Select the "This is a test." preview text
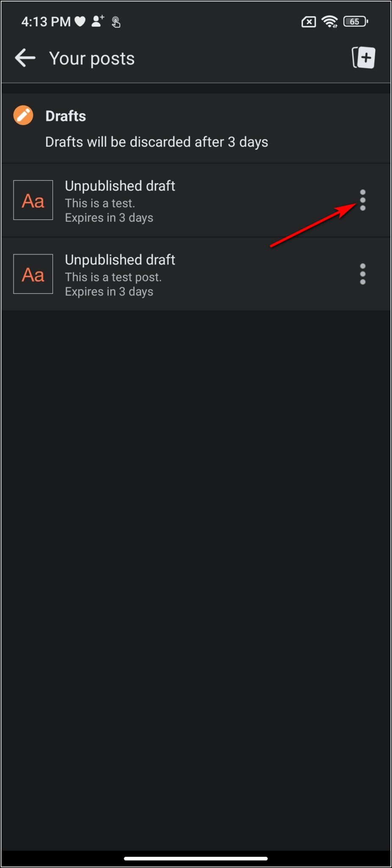 [x=100, y=203]
